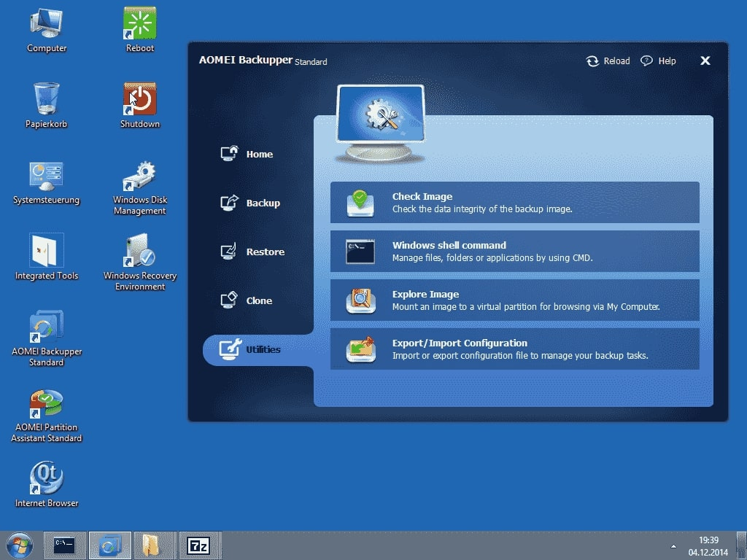Click the 'Mount an image to a virtual partition' description
The width and height of the screenshot is (747, 560).
526,307
